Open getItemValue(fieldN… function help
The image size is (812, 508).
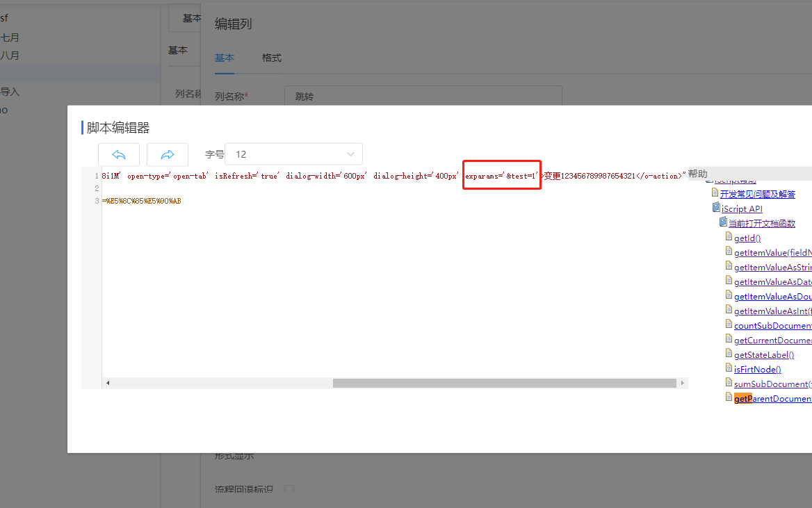[772, 253]
